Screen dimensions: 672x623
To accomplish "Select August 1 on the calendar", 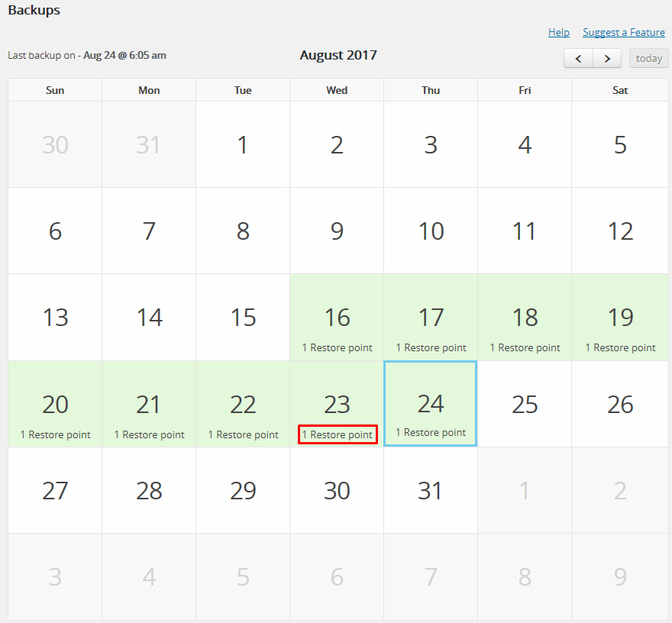I will (243, 144).
